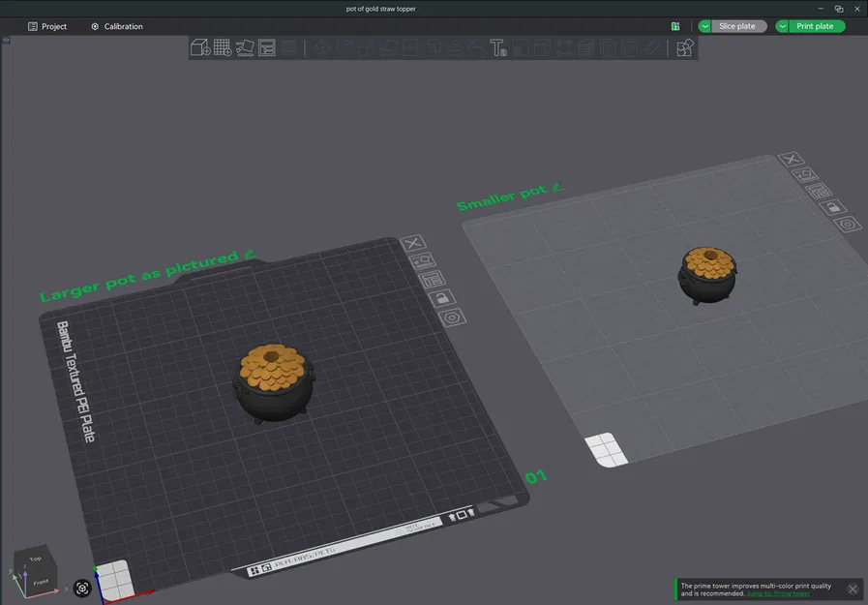
Task: Select the larger pot of gold model
Action: click(x=274, y=383)
